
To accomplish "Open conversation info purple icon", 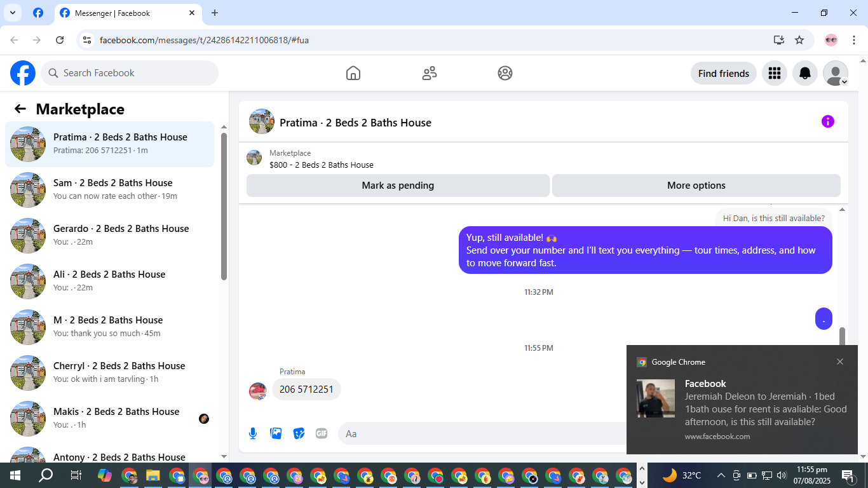I will tap(827, 121).
